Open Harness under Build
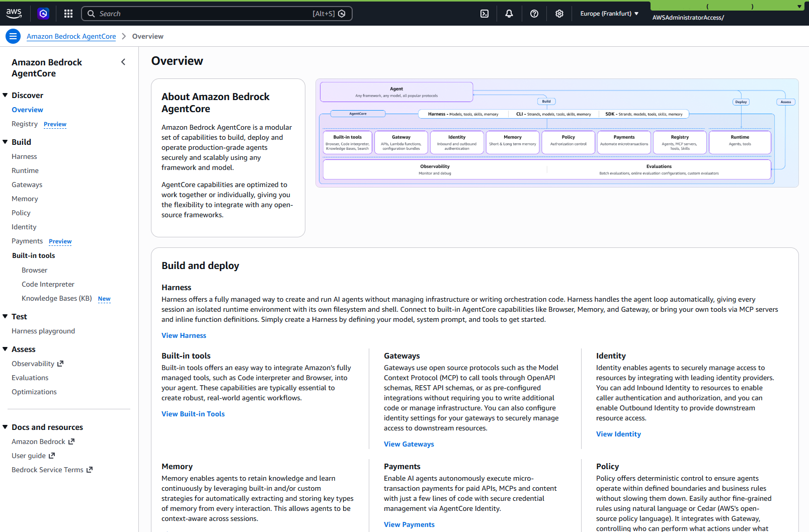The width and height of the screenshot is (809, 532). (x=24, y=156)
